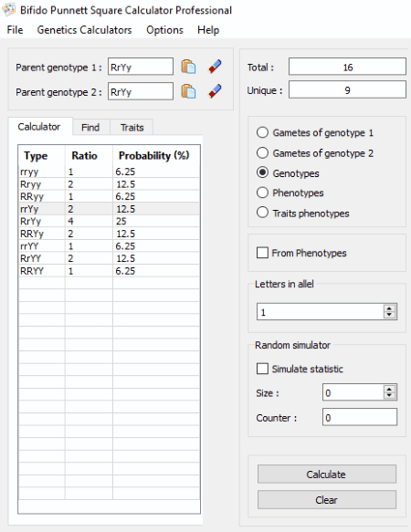Viewport: 411px width, 532px height.
Task: Click the app icon in the title bar
Action: (x=8, y=10)
